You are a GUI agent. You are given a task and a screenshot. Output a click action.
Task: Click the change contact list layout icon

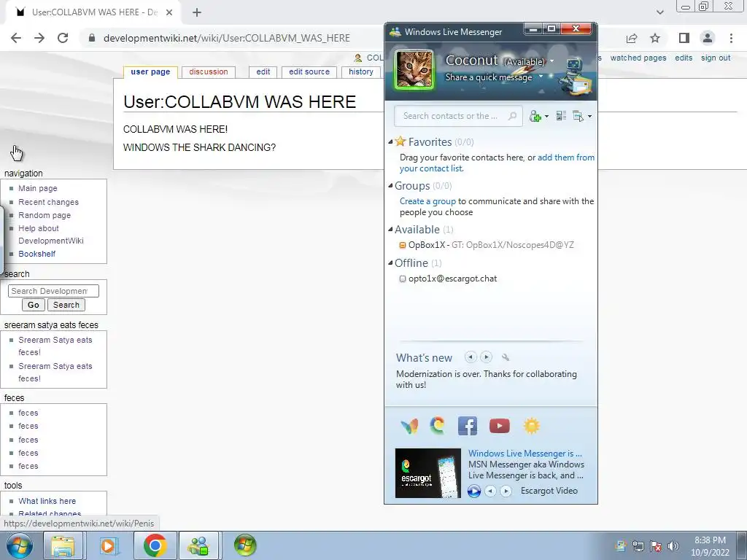(x=561, y=116)
